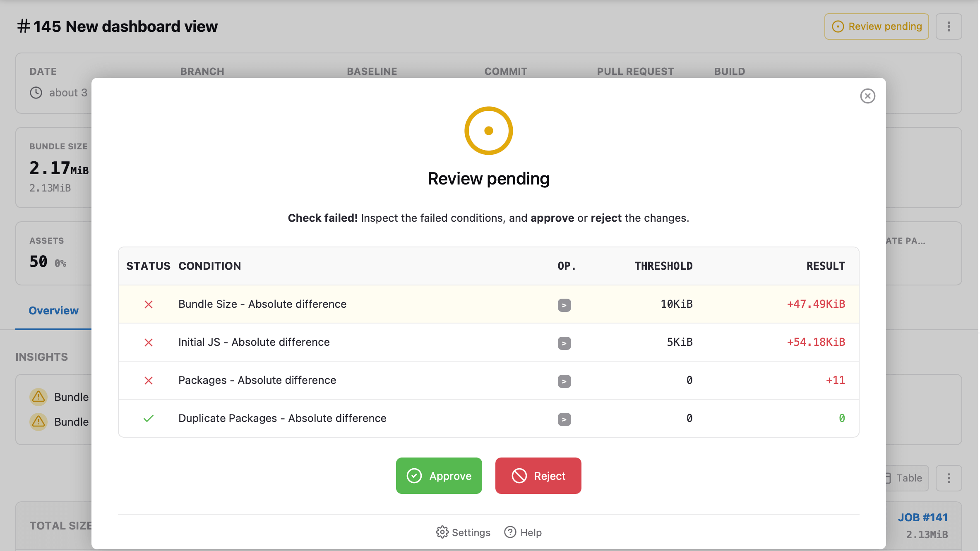Open Help link in dialog footer
Screen dimensions: 980x551
[x=523, y=532]
